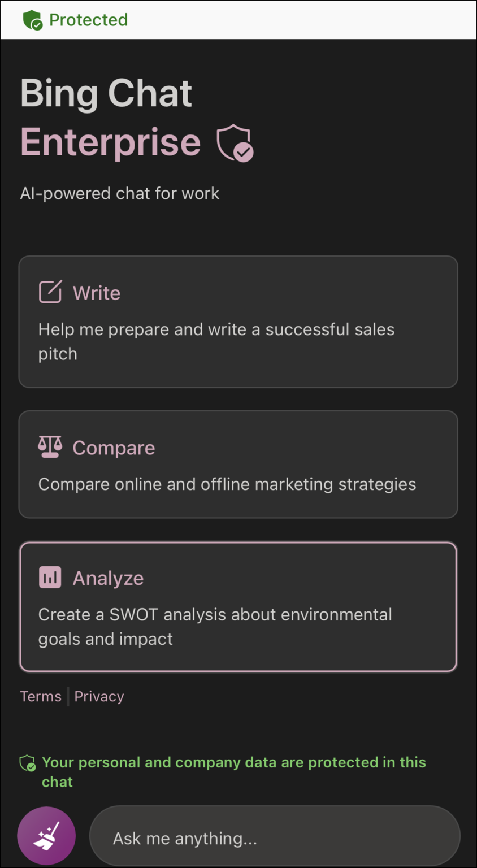The width and height of the screenshot is (477, 868).
Task: Click the "Bing Chat" title text
Action: [x=106, y=93]
